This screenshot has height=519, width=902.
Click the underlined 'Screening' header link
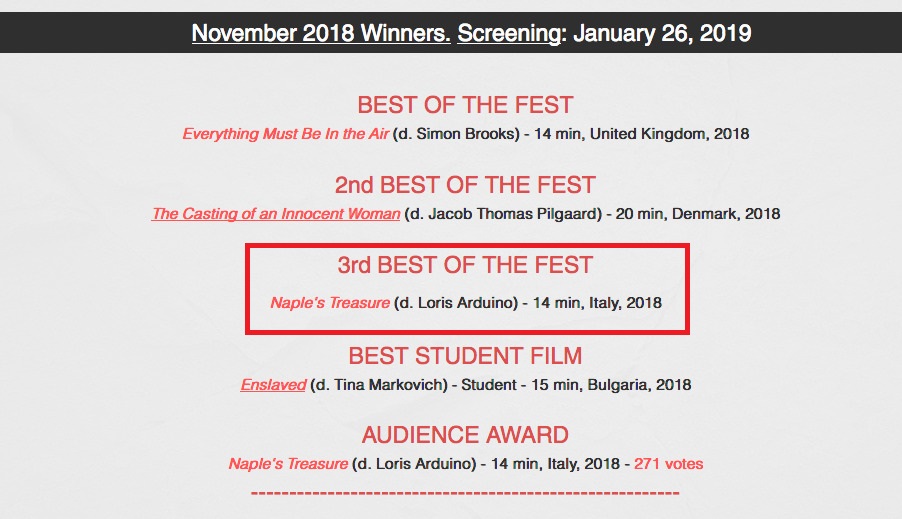[509, 33]
